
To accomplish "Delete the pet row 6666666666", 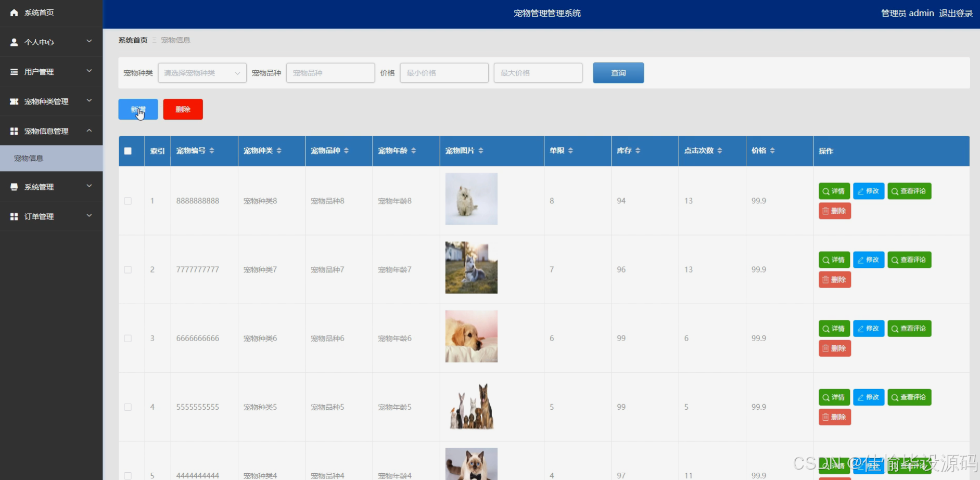I will (x=835, y=348).
